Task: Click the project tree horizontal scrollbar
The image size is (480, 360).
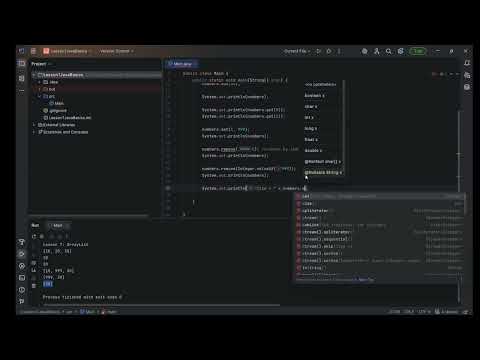Action: (x=89, y=215)
